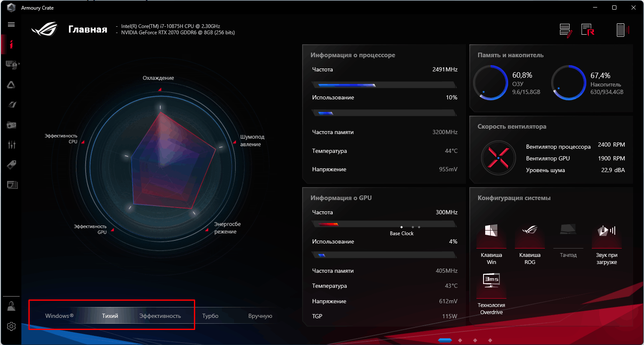Image resolution: width=644 pixels, height=345 pixels.
Task: Open Game Library gamepad icon
Action: pyautogui.click(x=11, y=125)
